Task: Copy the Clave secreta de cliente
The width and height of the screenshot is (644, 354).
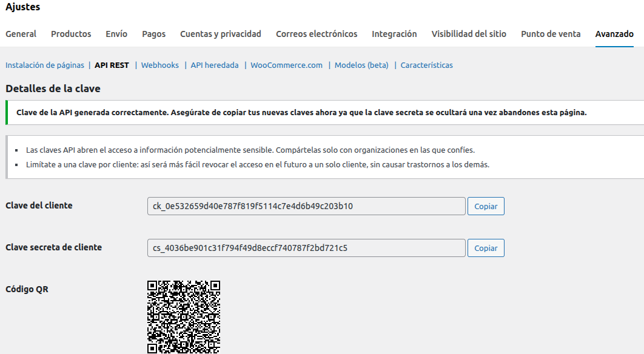Action: 486,248
